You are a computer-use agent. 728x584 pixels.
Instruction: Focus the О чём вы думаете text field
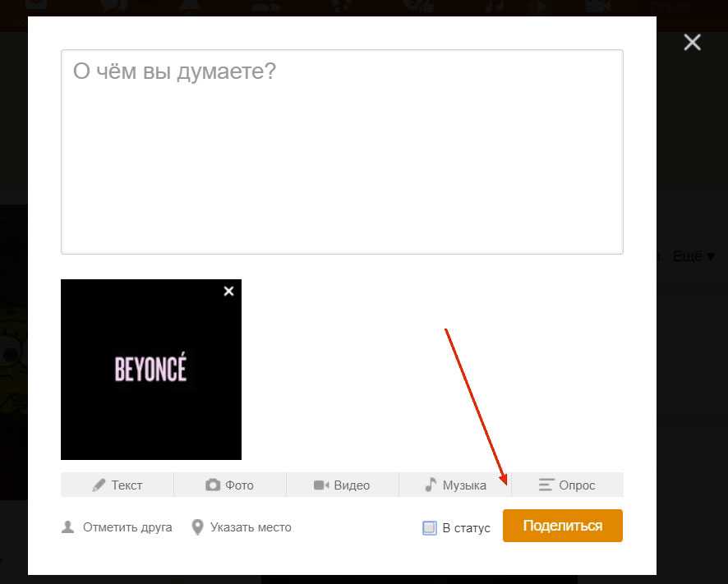342,152
